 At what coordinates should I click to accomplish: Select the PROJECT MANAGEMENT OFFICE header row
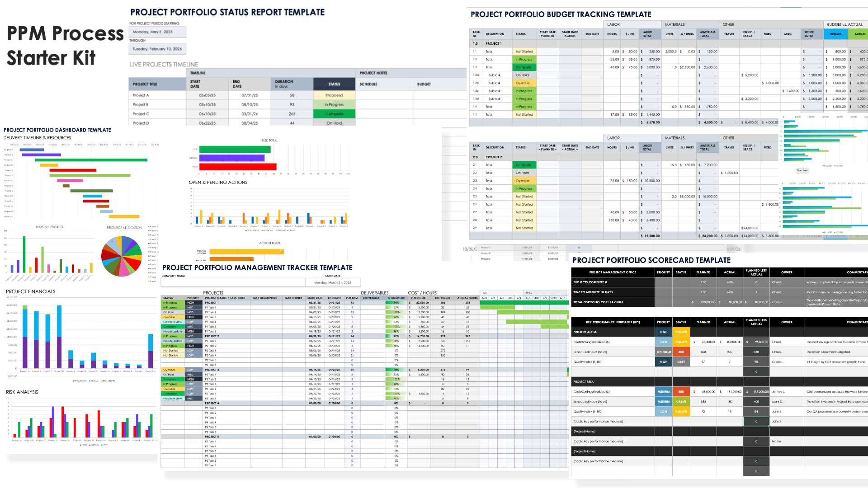click(x=613, y=272)
